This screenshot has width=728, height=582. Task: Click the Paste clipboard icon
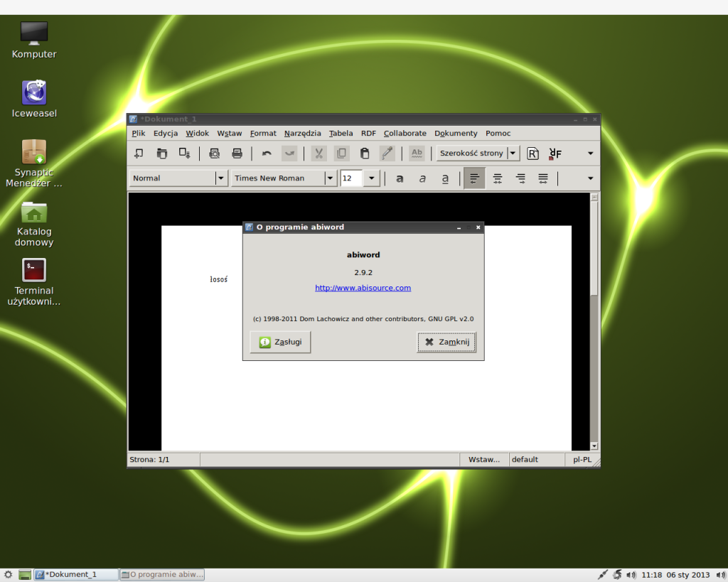coord(365,153)
